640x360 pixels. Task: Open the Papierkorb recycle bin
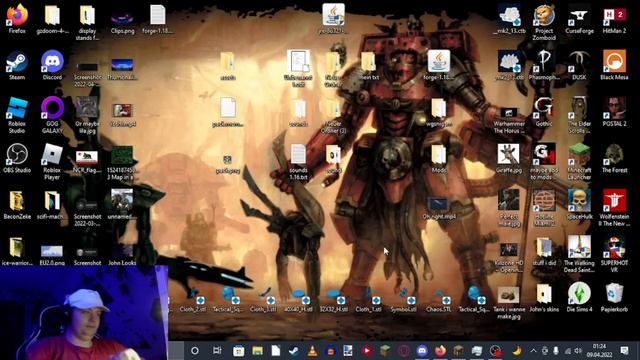coord(614,297)
